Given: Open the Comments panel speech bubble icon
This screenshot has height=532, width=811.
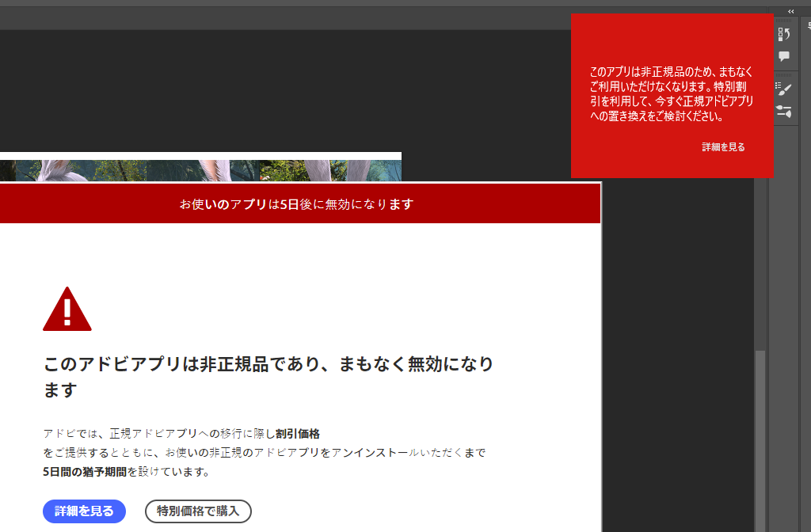Looking at the screenshot, I should click(784, 56).
